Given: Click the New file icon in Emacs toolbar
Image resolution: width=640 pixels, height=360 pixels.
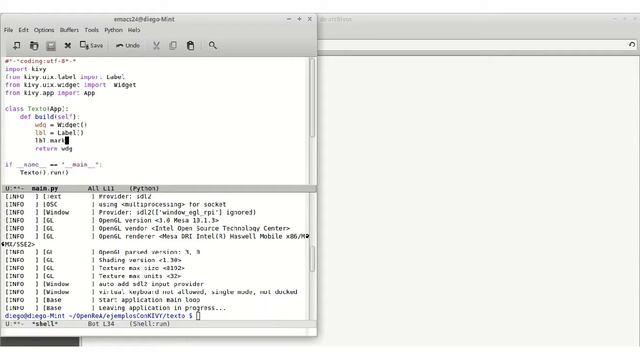Looking at the screenshot, I should (17, 46).
